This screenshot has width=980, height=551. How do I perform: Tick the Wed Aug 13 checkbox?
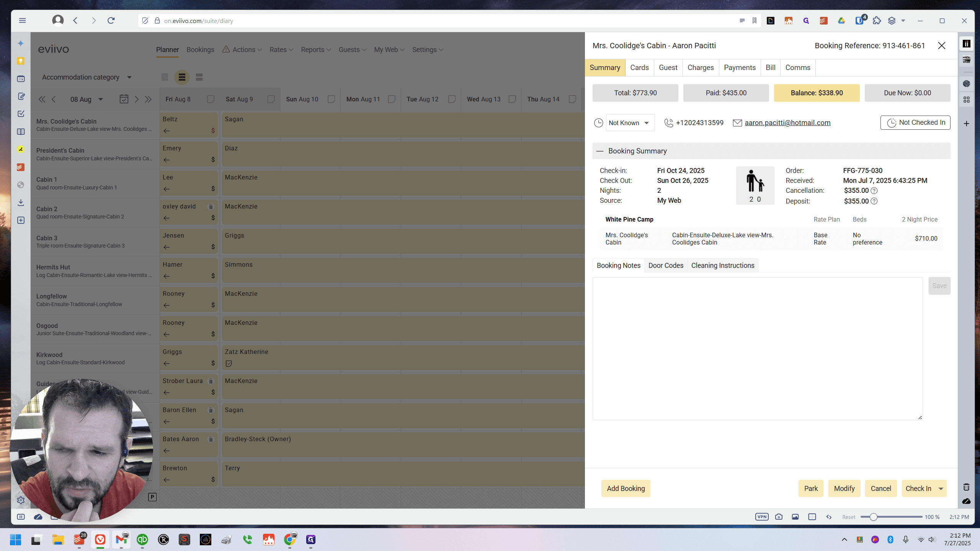[x=512, y=99]
